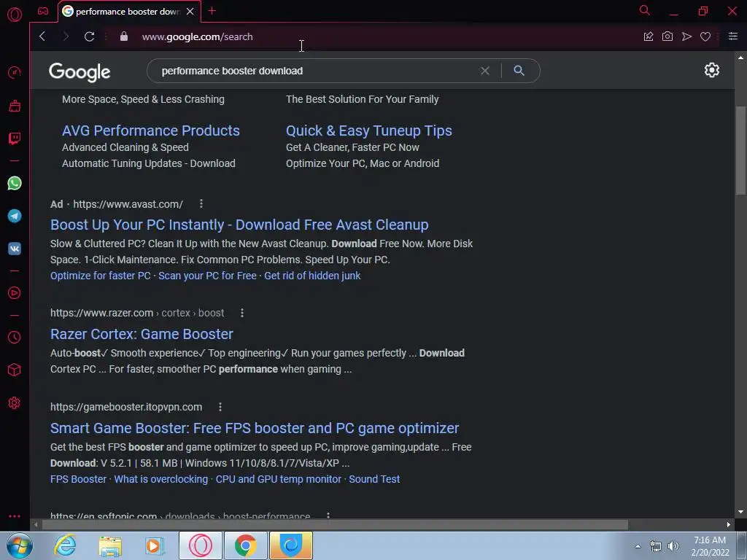
Task: Go back to previous page
Action: click(42, 36)
